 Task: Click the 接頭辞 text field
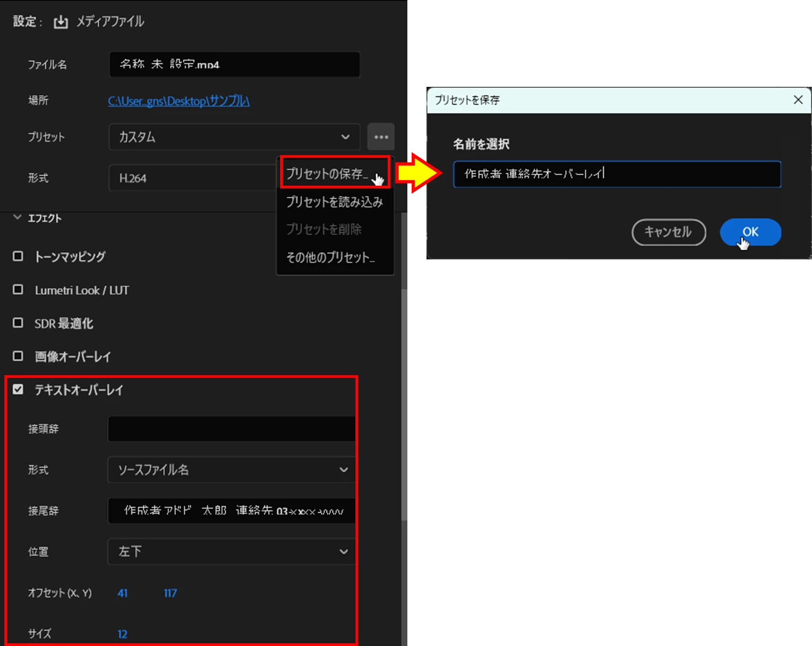232,429
